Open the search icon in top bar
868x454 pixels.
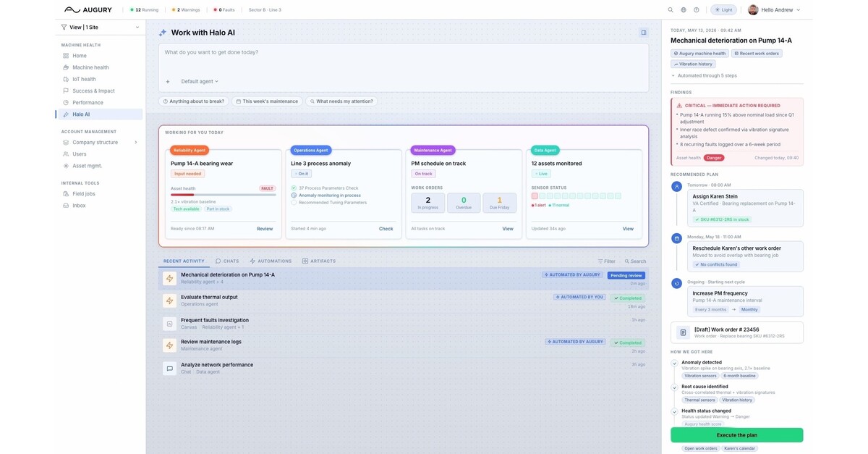pos(671,10)
